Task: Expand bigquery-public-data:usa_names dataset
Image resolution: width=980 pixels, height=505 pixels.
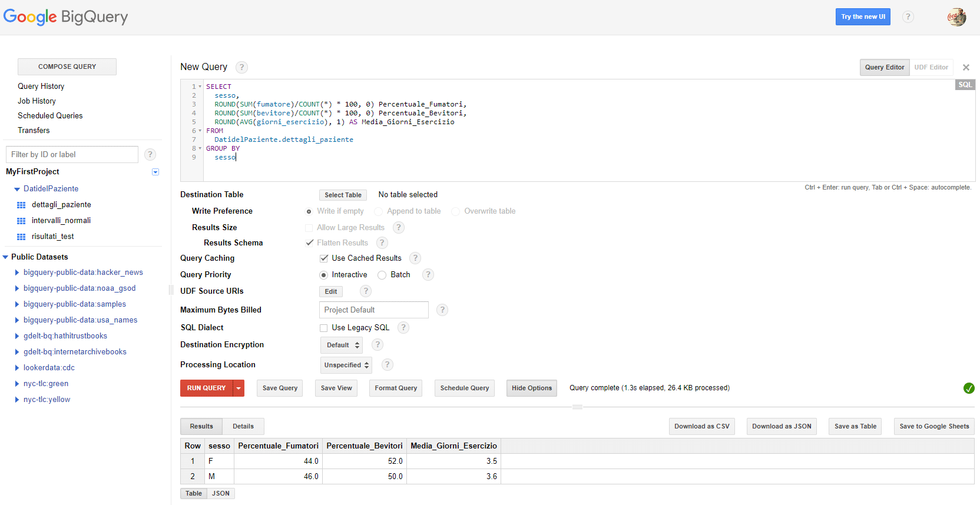Action: click(x=17, y=320)
